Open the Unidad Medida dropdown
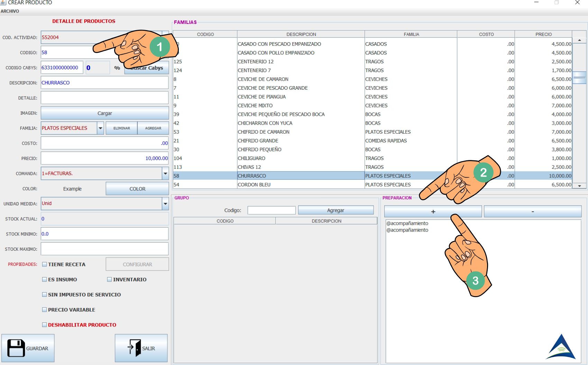This screenshot has width=588, height=365. (x=165, y=204)
